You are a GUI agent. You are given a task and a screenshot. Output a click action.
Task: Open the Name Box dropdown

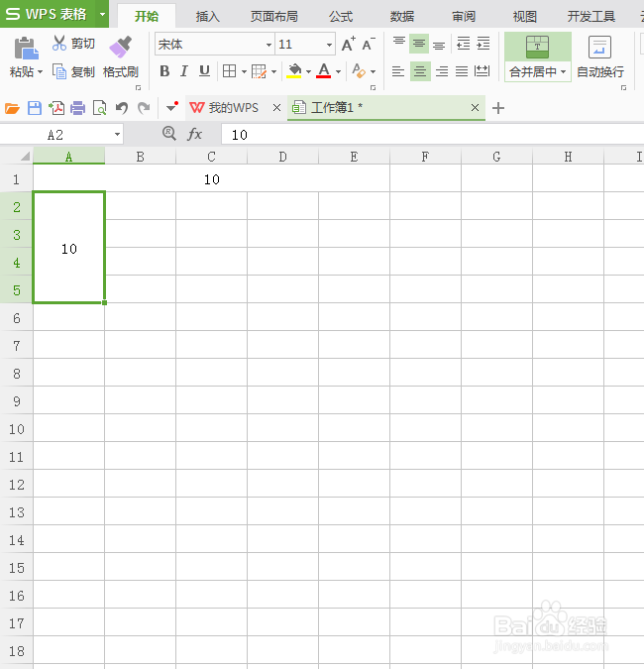(117, 135)
